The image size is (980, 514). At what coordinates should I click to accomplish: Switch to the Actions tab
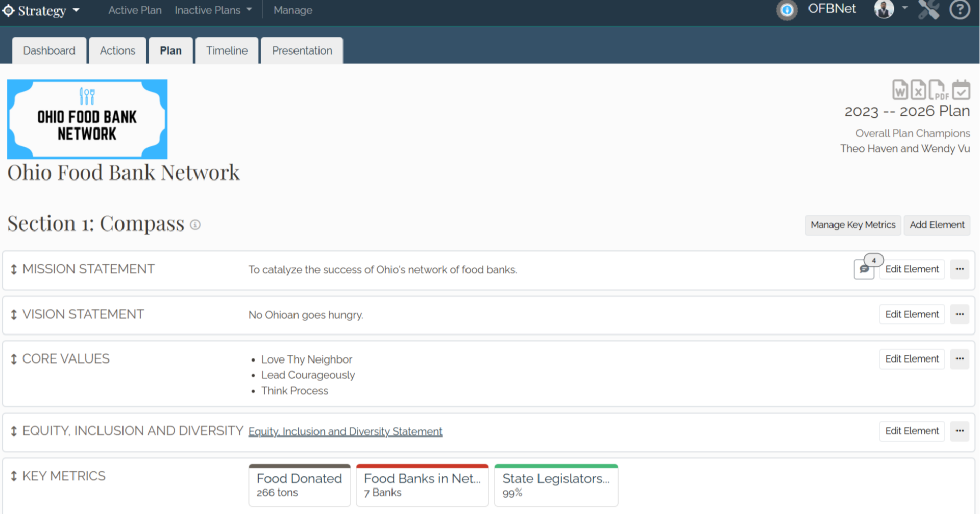(117, 50)
